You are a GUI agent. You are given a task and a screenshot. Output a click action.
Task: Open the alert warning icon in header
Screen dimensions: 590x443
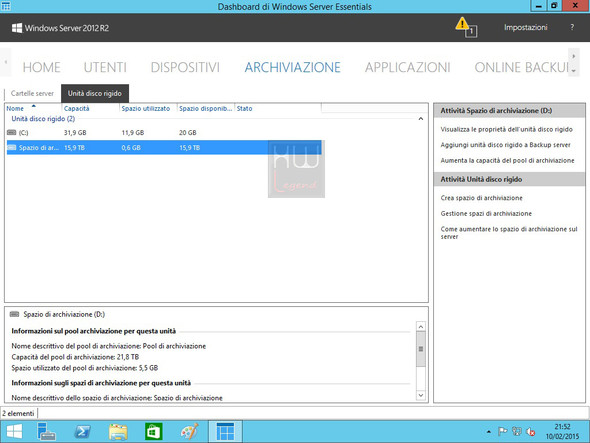coord(466,27)
